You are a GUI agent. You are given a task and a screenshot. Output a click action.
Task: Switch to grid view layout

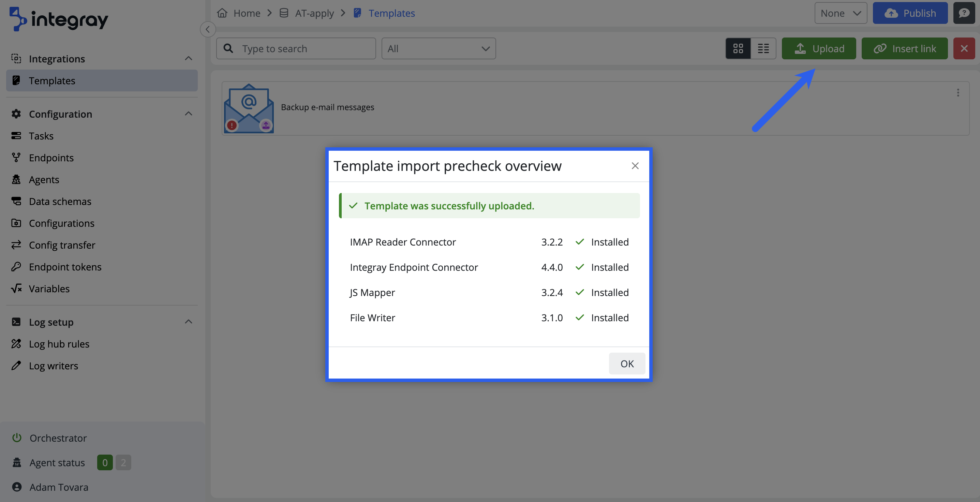738,48
